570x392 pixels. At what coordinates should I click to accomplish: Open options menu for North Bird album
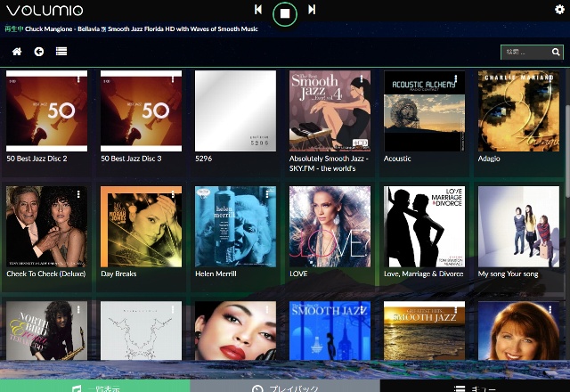pos(78,309)
